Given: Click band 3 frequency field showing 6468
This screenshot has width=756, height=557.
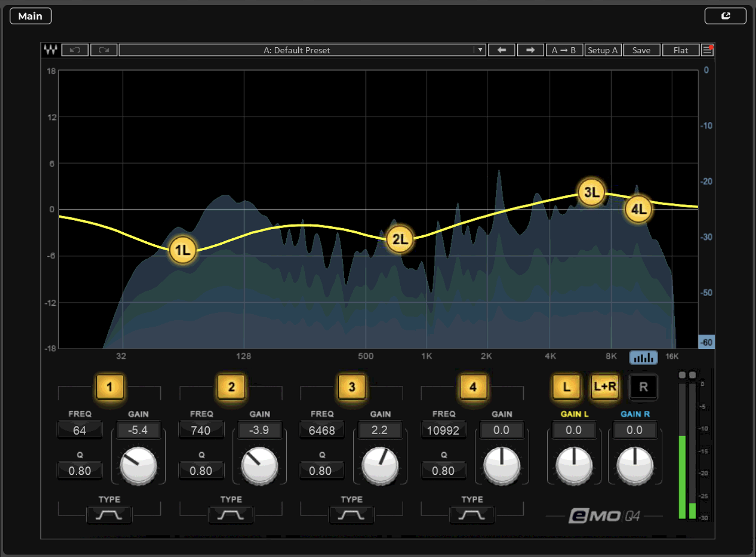Looking at the screenshot, I should pyautogui.click(x=322, y=430).
